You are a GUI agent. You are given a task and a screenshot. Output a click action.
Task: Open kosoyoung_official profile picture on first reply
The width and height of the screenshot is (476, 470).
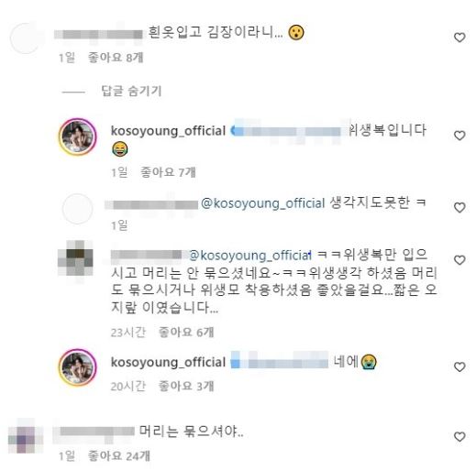pos(78,137)
